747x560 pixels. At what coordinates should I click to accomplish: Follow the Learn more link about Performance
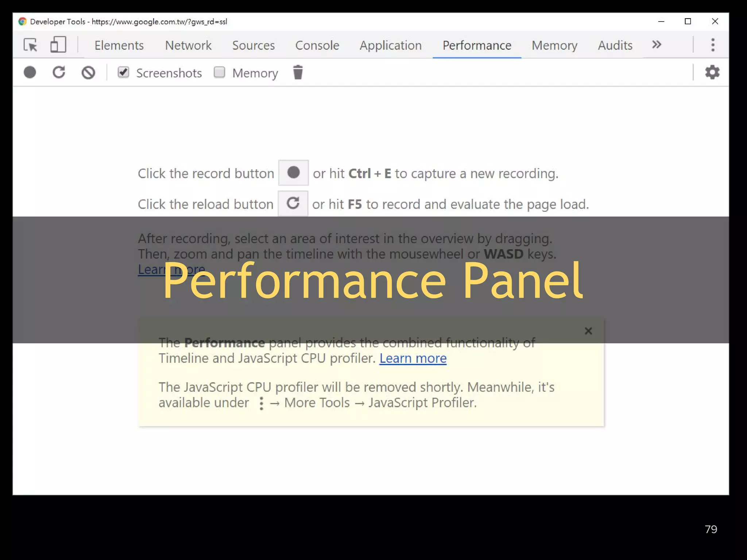pyautogui.click(x=413, y=358)
